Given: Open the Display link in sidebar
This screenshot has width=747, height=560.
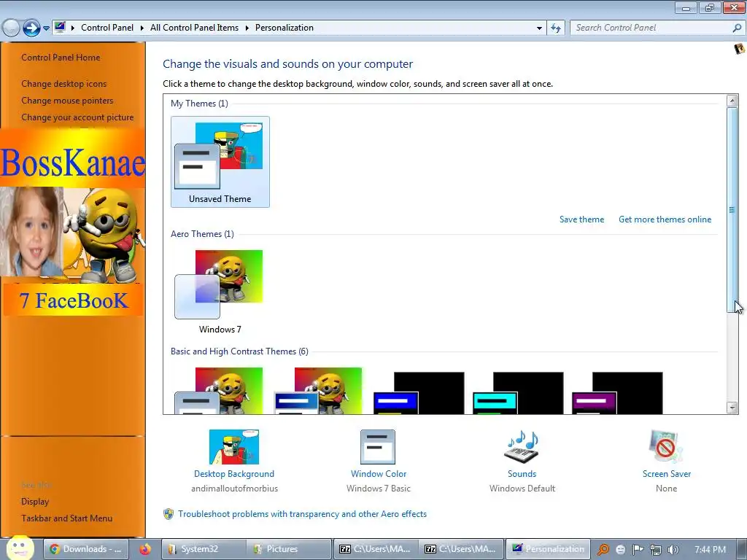Looking at the screenshot, I should point(35,502).
